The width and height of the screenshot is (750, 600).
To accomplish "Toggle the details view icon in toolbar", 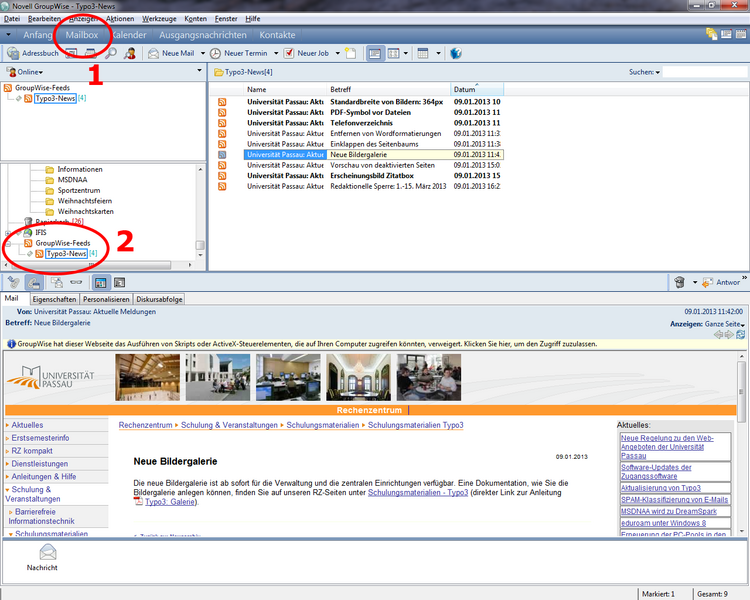I will [x=375, y=53].
